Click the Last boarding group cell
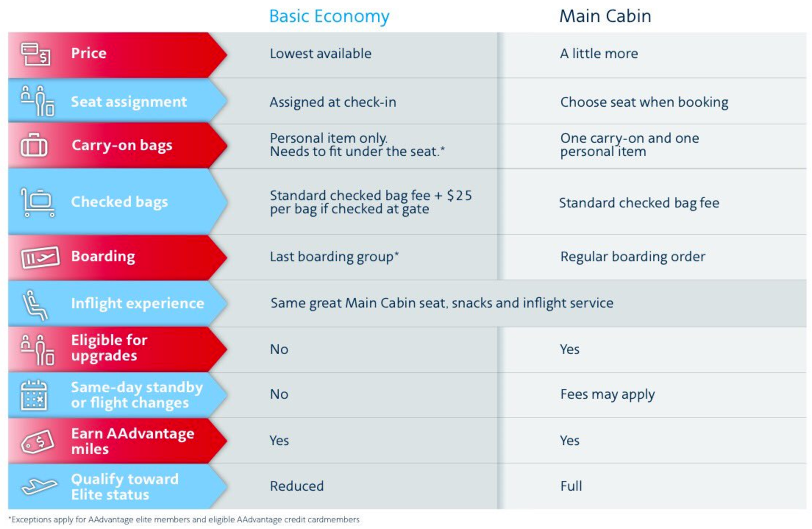Screen dimensions: 812x529 tap(334, 257)
